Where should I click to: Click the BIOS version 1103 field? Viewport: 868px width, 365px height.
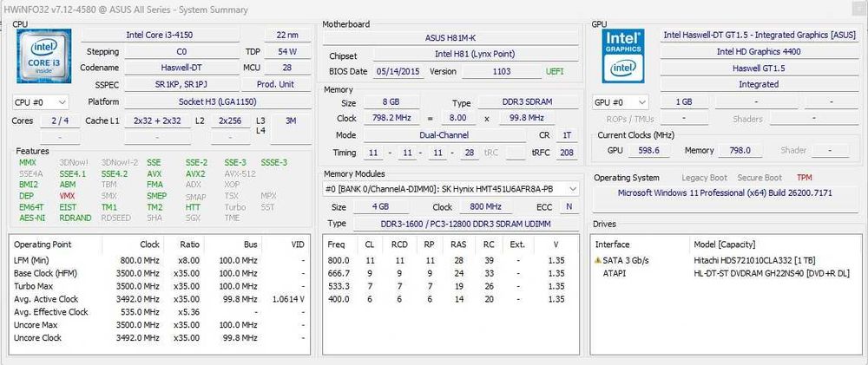(502, 71)
